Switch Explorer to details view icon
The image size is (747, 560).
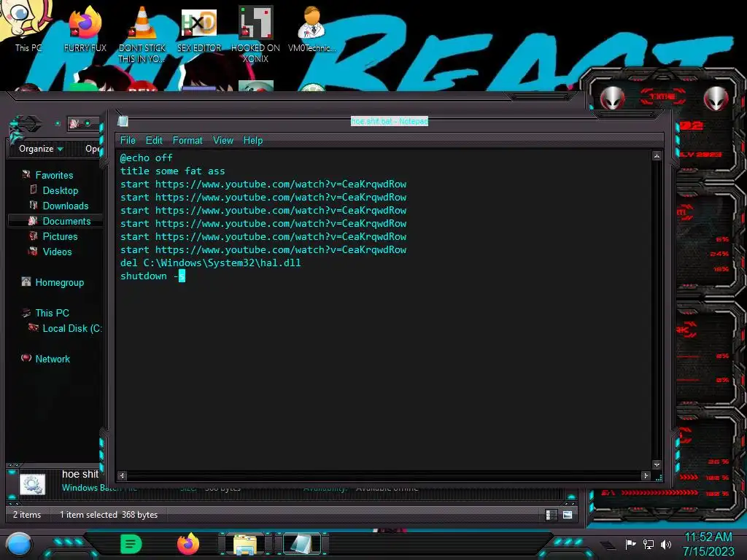pos(551,515)
